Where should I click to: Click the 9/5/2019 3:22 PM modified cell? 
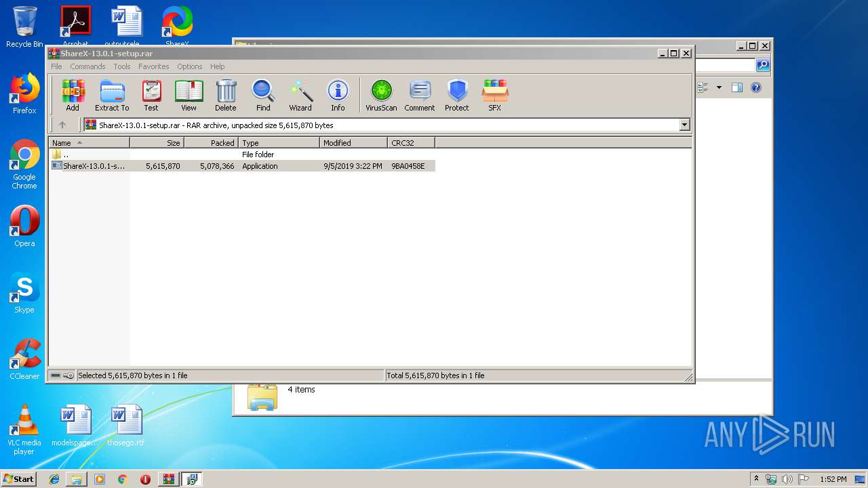coord(353,166)
